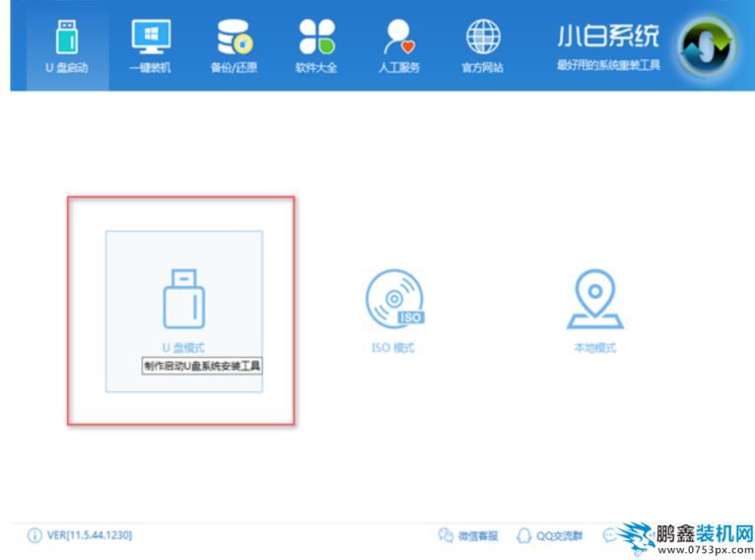Viewport: 755px width, 560px height.
Task: Open the U盘启动 tab
Action: (x=67, y=47)
